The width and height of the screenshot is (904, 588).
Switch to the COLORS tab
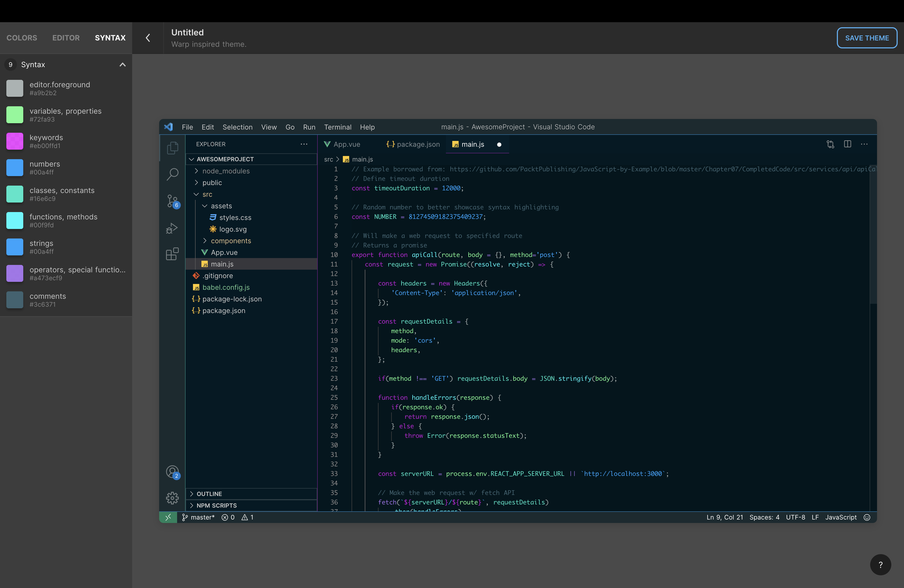point(22,38)
